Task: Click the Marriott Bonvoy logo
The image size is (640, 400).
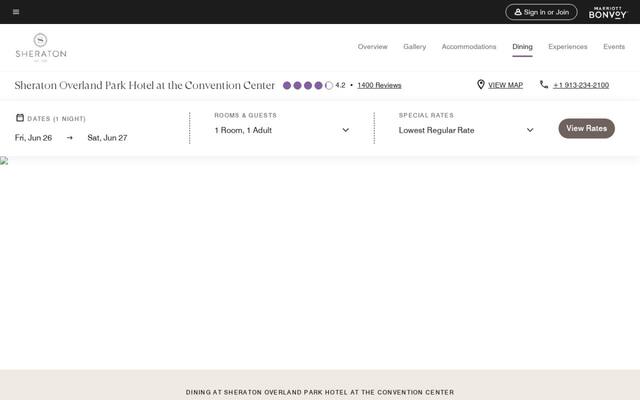Action: tap(607, 13)
